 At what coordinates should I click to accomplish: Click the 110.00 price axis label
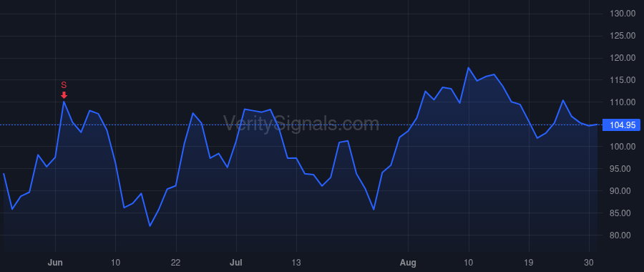623,102
